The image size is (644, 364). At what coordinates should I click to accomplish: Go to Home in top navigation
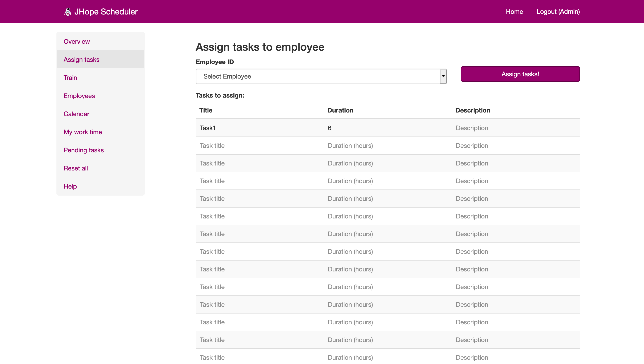pyautogui.click(x=514, y=12)
